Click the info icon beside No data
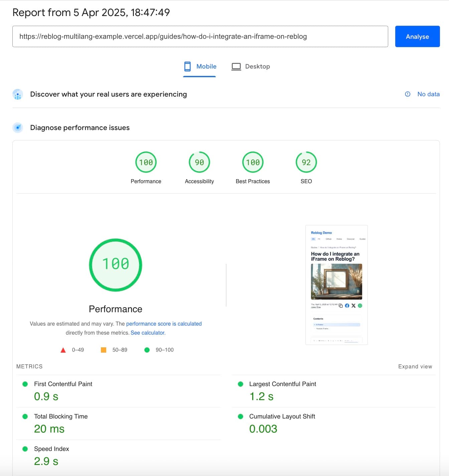Image resolution: width=449 pixels, height=476 pixels. [408, 94]
